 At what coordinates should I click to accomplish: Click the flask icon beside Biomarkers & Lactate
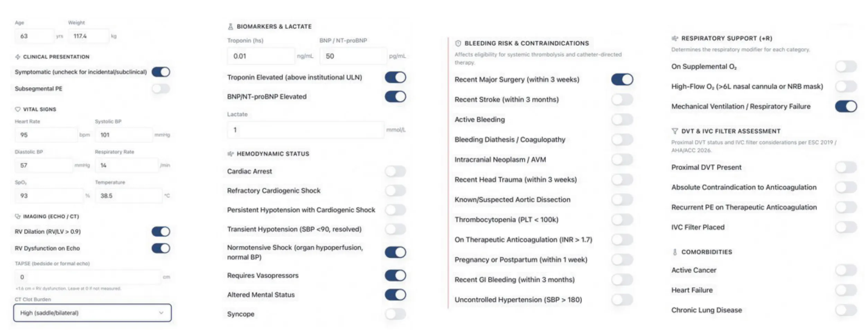[230, 26]
